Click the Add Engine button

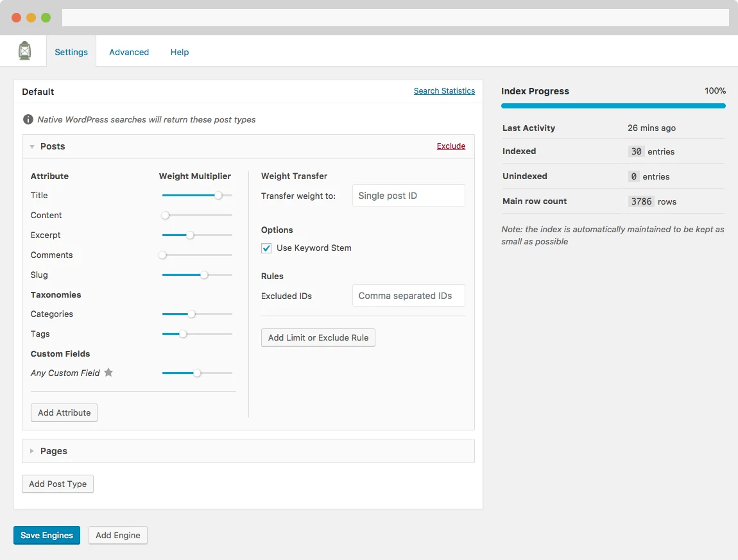[117, 534]
